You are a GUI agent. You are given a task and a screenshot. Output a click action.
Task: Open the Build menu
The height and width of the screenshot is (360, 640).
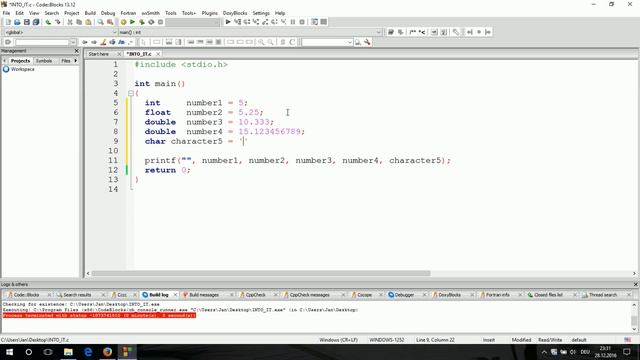90,13
